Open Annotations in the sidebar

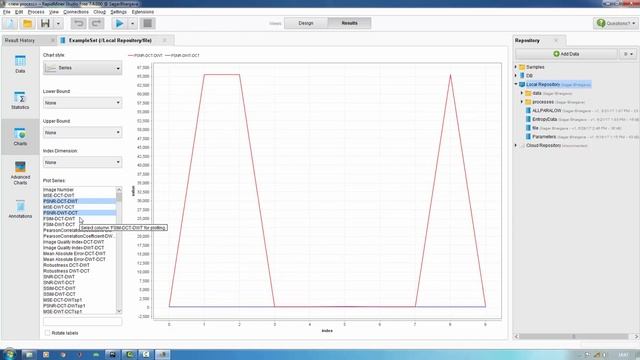(x=20, y=209)
